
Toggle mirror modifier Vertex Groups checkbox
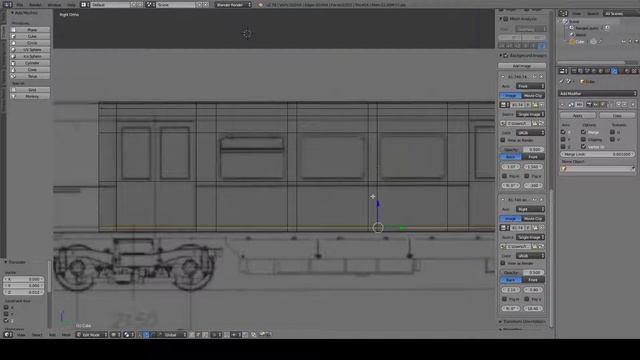click(583, 147)
